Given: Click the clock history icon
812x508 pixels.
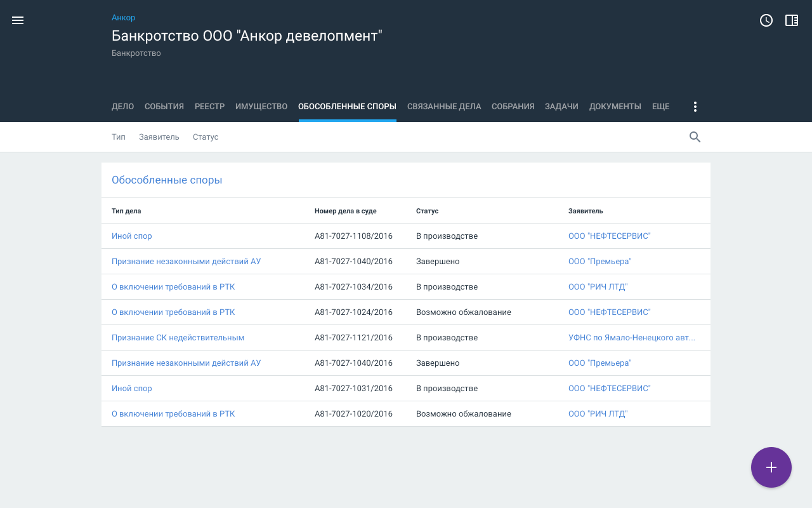Looking at the screenshot, I should [766, 20].
